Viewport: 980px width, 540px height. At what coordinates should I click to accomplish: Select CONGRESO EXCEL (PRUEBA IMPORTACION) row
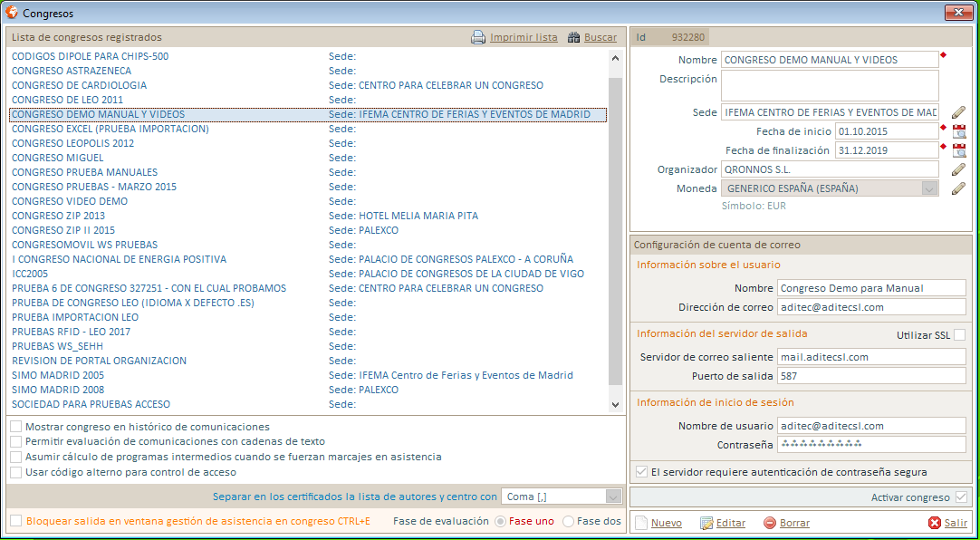pos(308,129)
